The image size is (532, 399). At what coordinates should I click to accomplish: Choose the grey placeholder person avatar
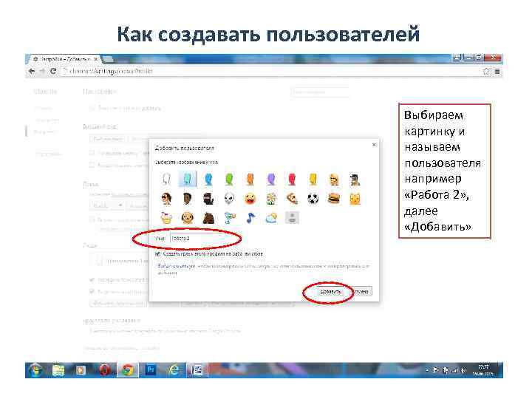(292, 218)
